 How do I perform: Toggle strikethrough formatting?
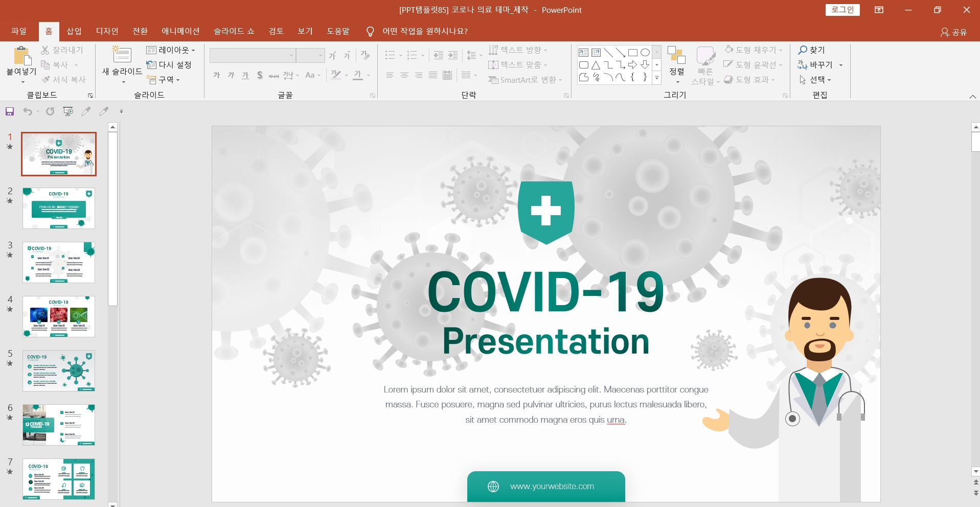click(x=274, y=75)
